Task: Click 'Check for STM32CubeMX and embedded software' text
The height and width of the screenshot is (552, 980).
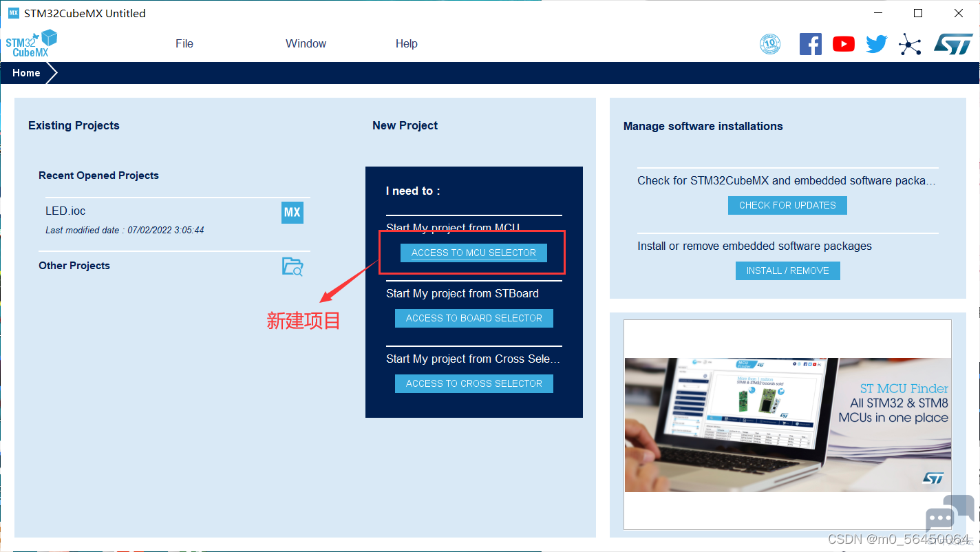Action: pyautogui.click(x=787, y=180)
